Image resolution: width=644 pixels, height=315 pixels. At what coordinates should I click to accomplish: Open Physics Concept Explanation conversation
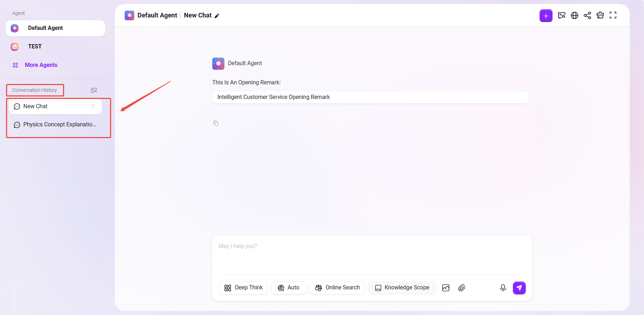tap(59, 125)
